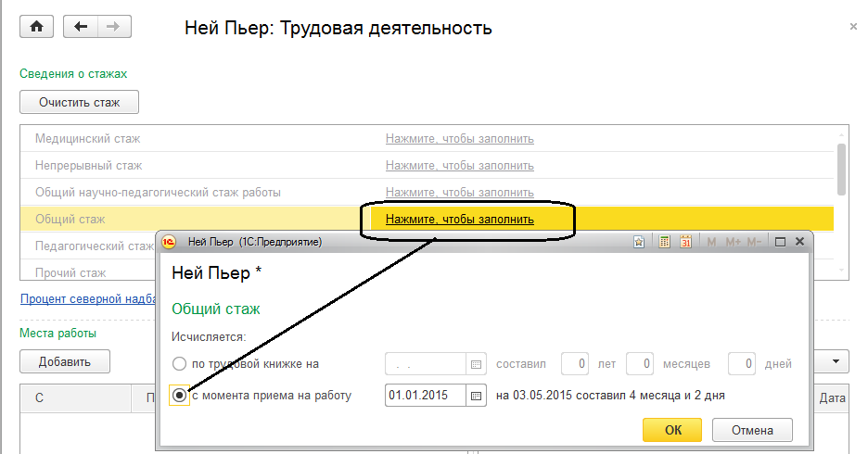Viewport: 868px width, 454px height.
Task: Go to the home page icon
Action: click(x=36, y=27)
